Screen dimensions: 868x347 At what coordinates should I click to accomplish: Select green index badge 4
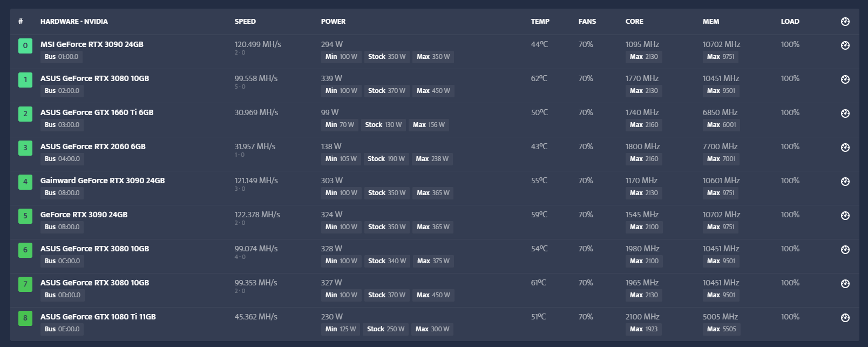(25, 182)
